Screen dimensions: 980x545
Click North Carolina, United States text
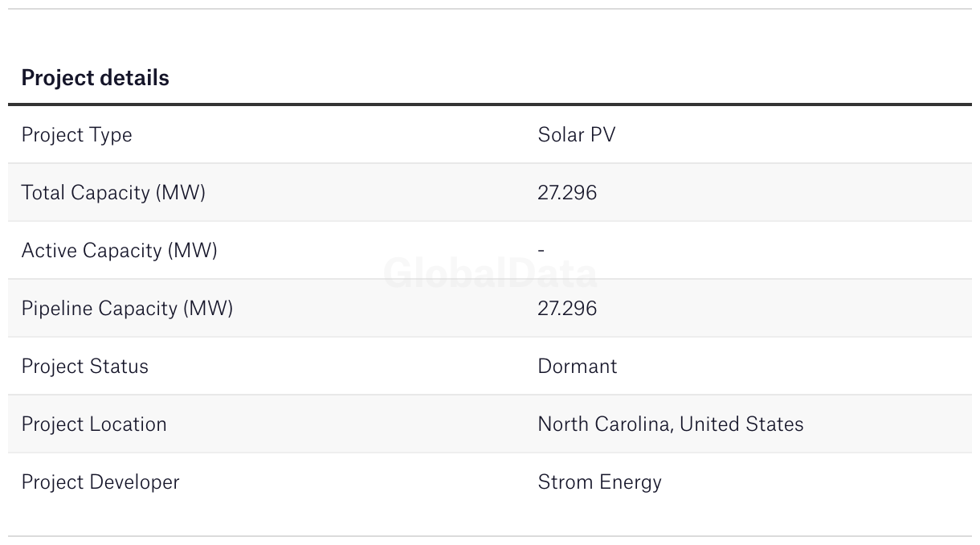671,424
